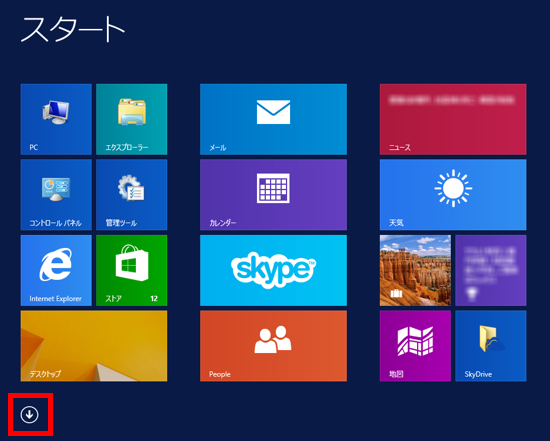This screenshot has width=550, height=441.
Task: Open the PC tile
Action: click(56, 119)
